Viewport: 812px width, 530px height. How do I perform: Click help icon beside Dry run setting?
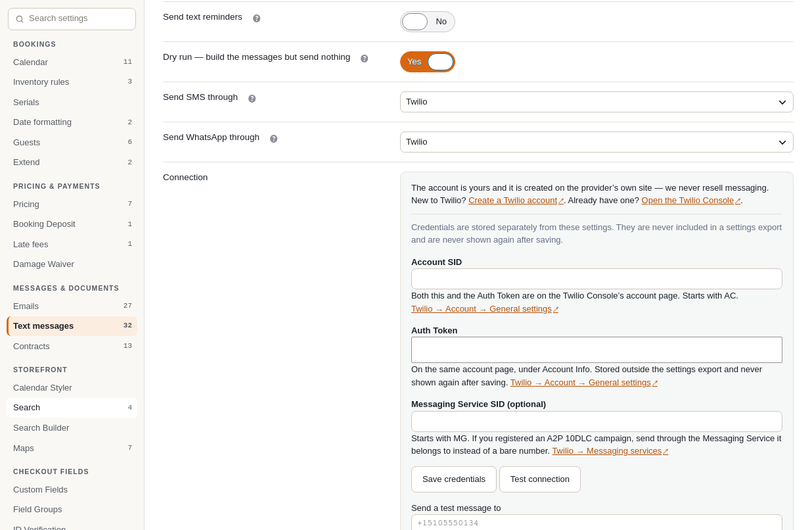[x=365, y=59]
